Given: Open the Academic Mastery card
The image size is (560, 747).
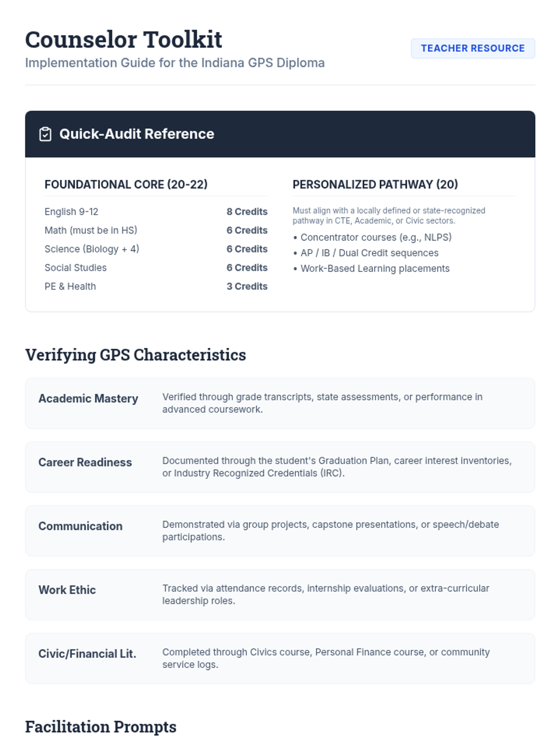Looking at the screenshot, I should (280, 403).
